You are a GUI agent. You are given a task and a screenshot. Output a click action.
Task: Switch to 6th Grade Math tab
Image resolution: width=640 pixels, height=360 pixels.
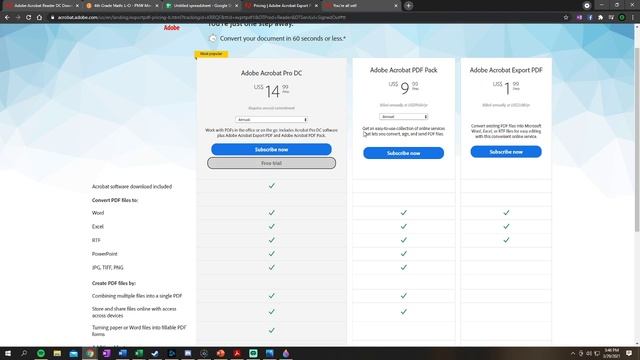pos(122,6)
